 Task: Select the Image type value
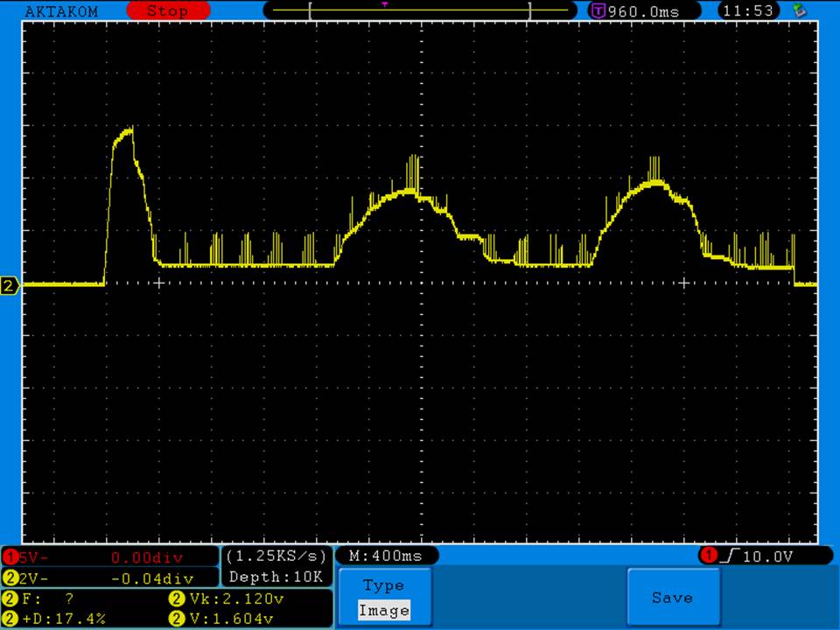(x=383, y=611)
